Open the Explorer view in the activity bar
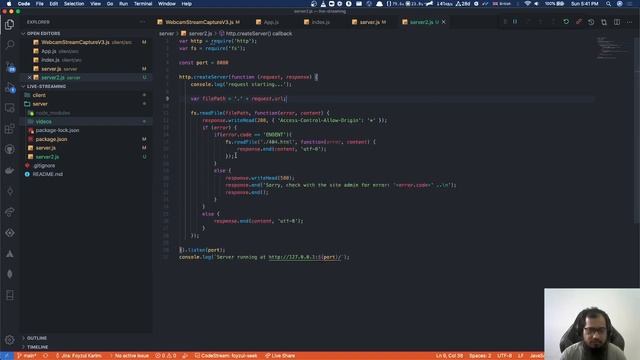Image resolution: width=640 pixels, height=360 pixels. [10, 25]
